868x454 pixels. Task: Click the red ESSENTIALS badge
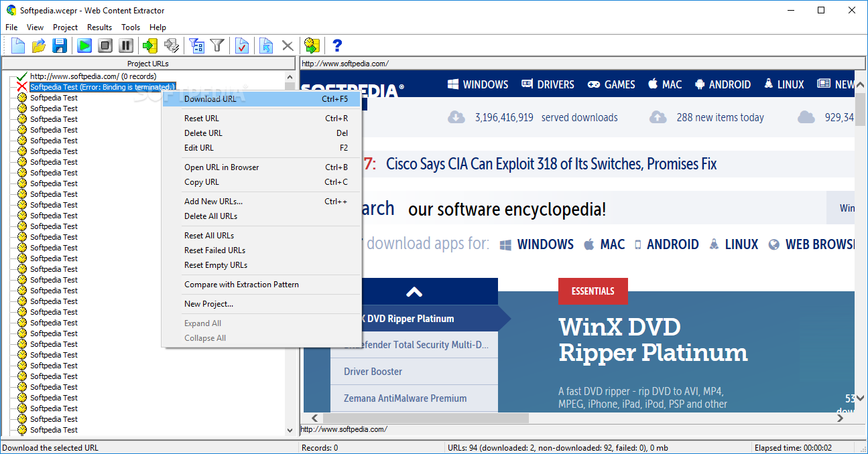click(x=593, y=291)
